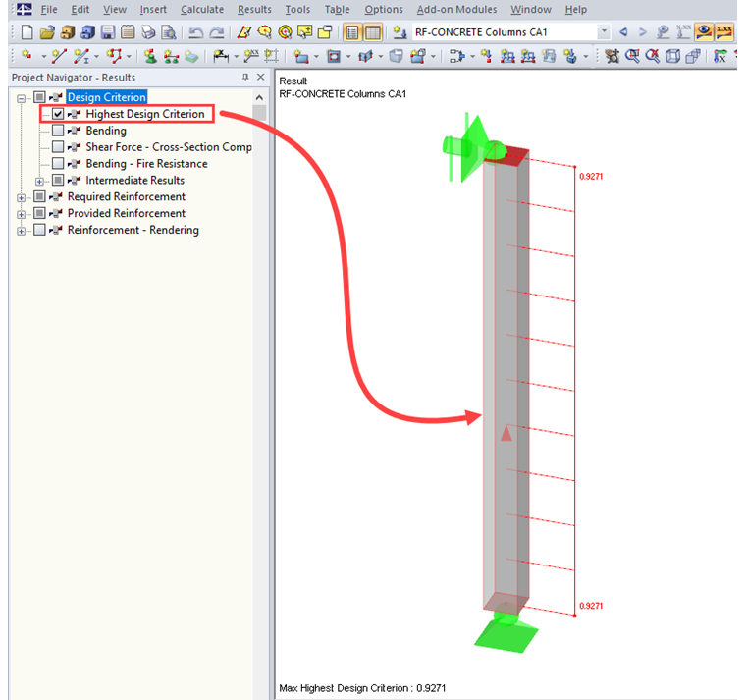
Task: Click the cancel zoom magnifier icon
Action: (653, 56)
